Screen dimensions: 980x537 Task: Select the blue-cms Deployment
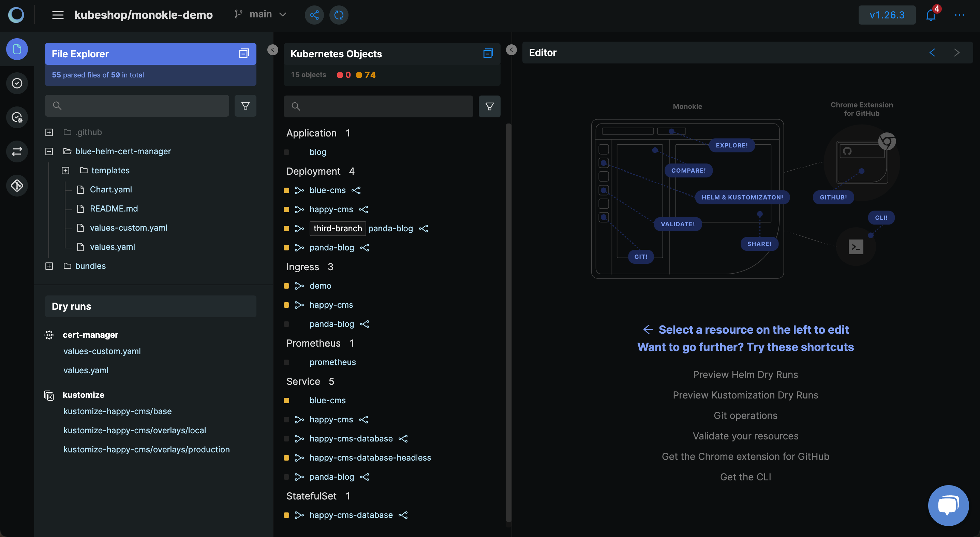[x=328, y=190]
